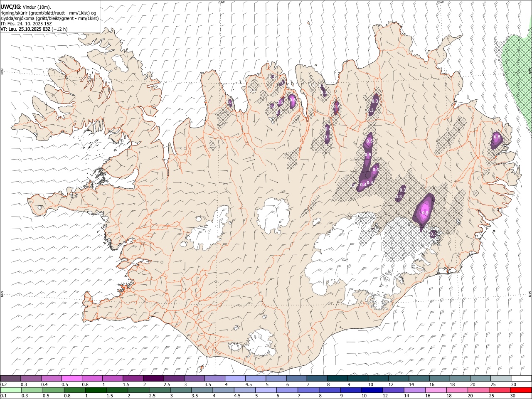Image resolution: width=532 pixels, height=399 pixels.
Task: Click the '20W' longitude label
Action: 221,2
